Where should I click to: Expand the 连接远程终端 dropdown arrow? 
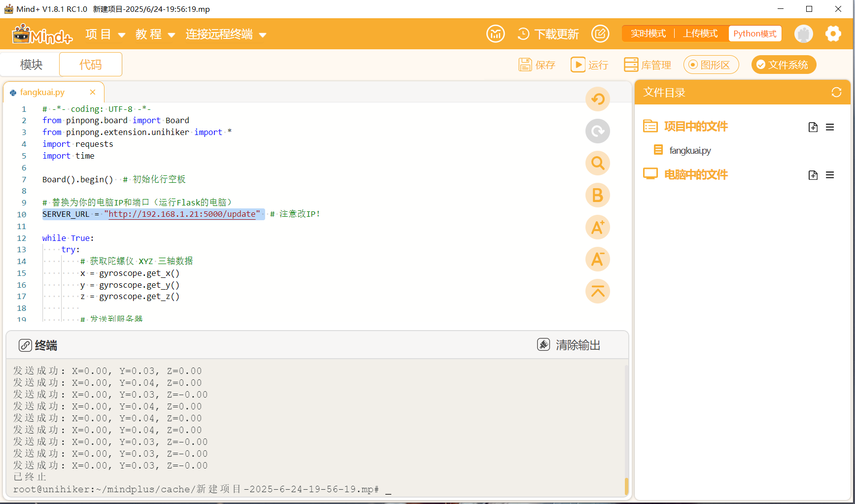[x=263, y=35]
